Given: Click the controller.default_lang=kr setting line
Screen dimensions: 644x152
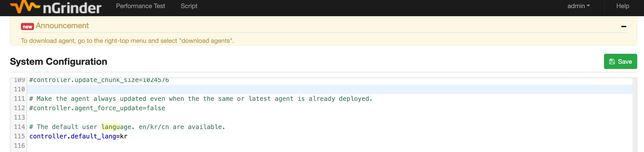Looking at the screenshot, I should [x=78, y=136].
